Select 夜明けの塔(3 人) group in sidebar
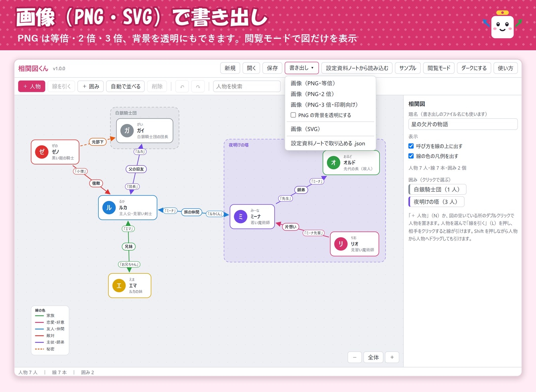 pyautogui.click(x=437, y=202)
